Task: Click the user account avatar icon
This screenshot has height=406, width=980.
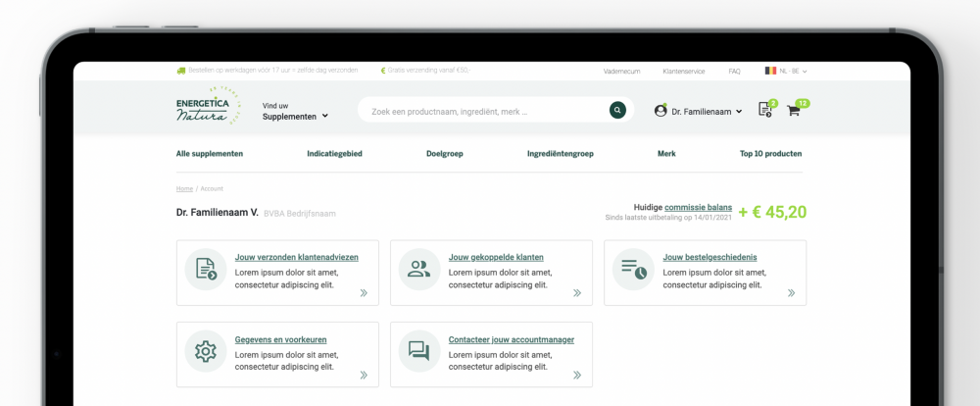Action: click(661, 111)
